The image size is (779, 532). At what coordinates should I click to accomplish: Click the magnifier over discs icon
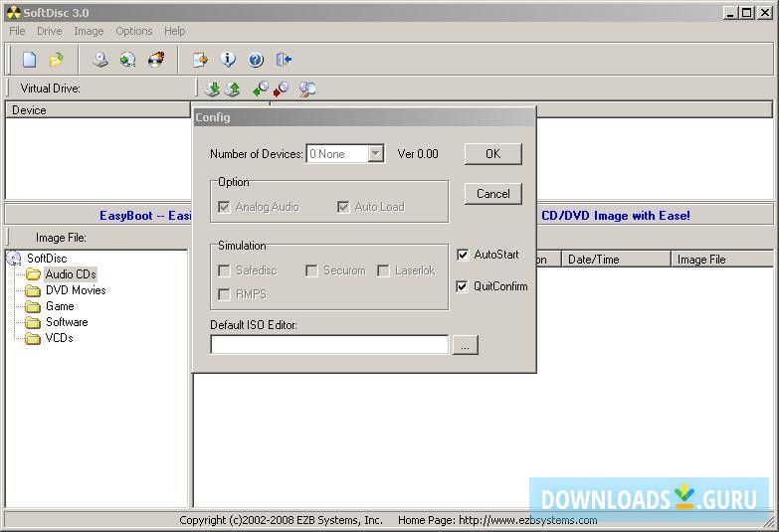(307, 89)
